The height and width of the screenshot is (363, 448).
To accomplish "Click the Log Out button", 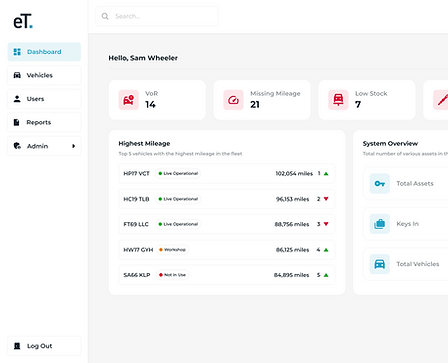I will pos(44,346).
